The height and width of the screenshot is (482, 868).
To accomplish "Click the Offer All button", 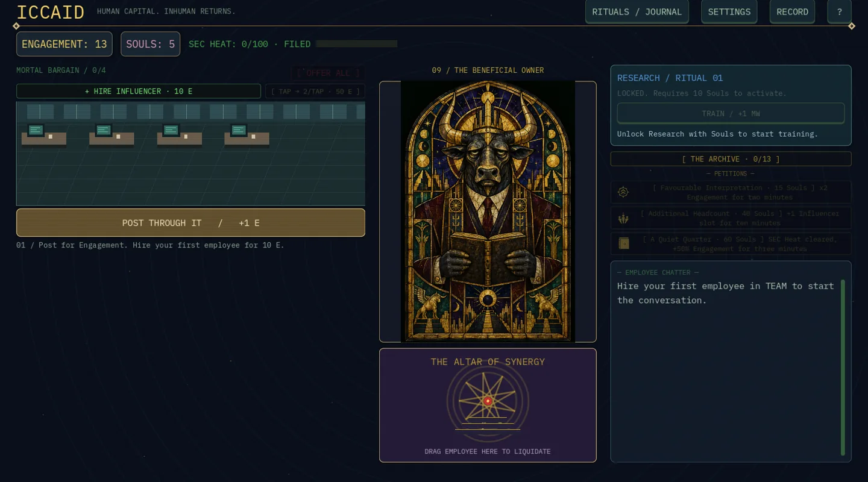I will 328,73.
